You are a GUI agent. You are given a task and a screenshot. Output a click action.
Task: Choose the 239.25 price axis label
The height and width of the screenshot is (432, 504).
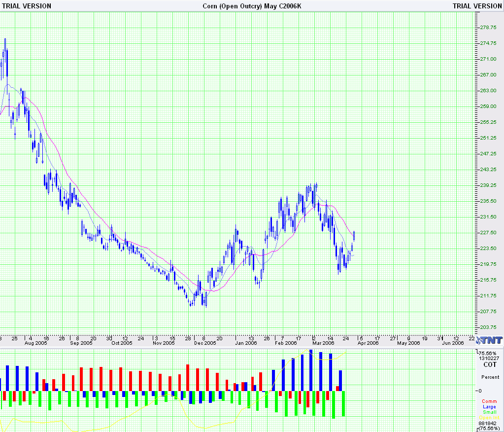point(488,185)
